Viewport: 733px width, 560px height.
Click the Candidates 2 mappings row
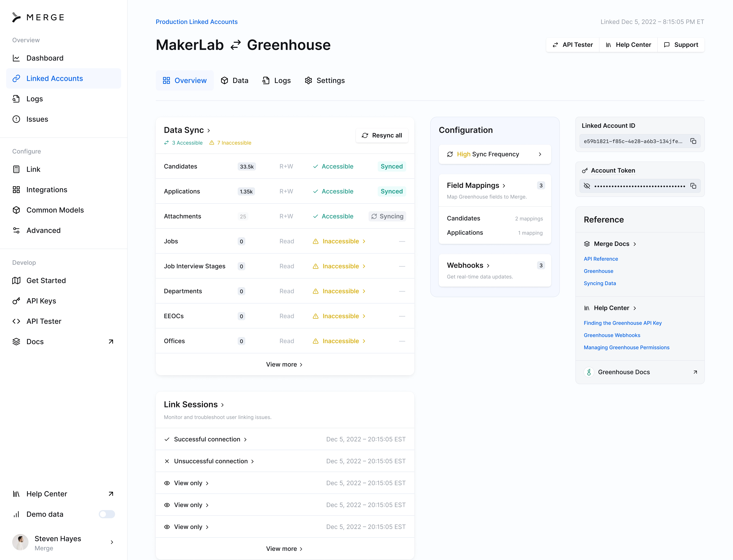coord(495,218)
